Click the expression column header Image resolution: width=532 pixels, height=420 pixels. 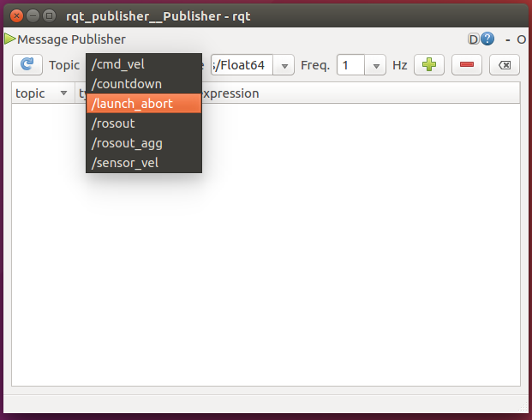point(230,93)
